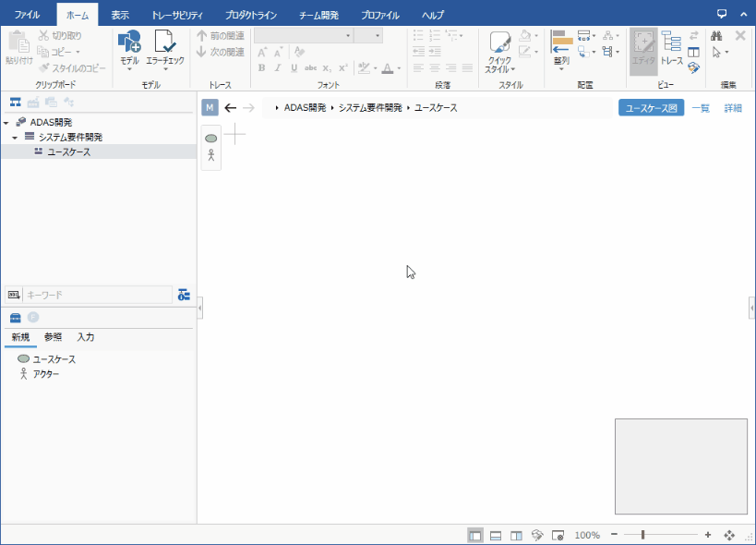
Task: Click the binoculars search icon in the ribbon
Action: click(x=715, y=36)
